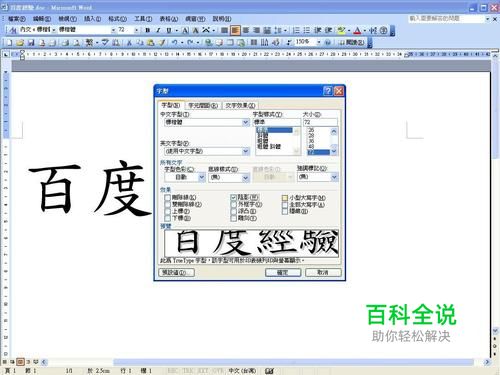This screenshot has height=375, width=500.
Task: Click the decrease indent icon
Action: pos(317,30)
